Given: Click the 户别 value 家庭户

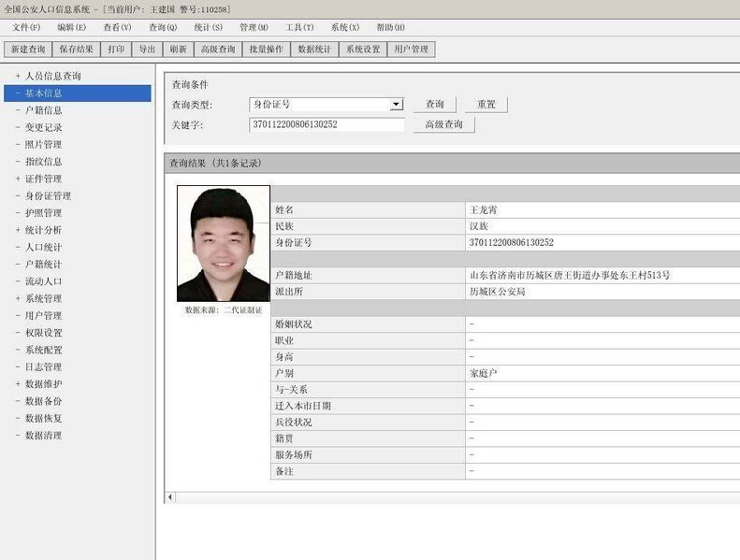Looking at the screenshot, I should [484, 373].
